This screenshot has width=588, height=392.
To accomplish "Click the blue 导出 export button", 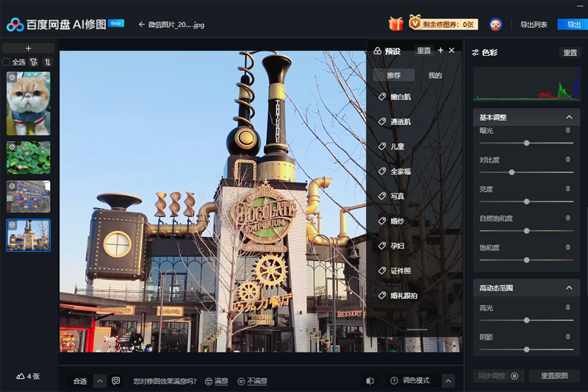I will click(x=573, y=24).
